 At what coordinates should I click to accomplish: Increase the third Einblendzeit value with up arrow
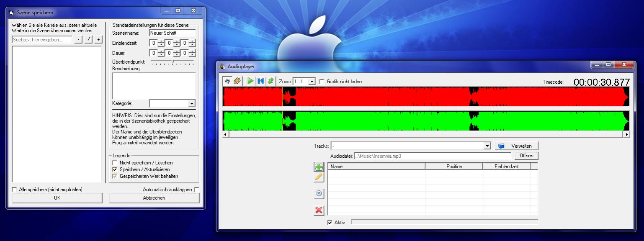click(192, 41)
